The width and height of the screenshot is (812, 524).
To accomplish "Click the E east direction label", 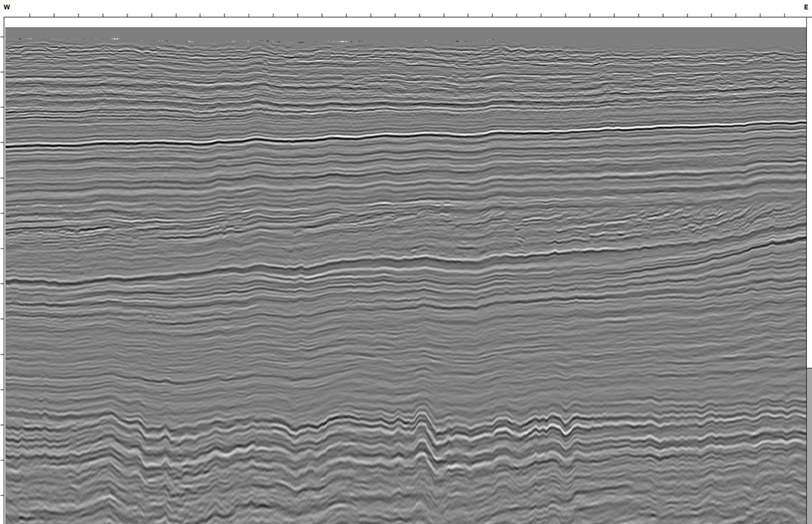I will coord(806,7).
